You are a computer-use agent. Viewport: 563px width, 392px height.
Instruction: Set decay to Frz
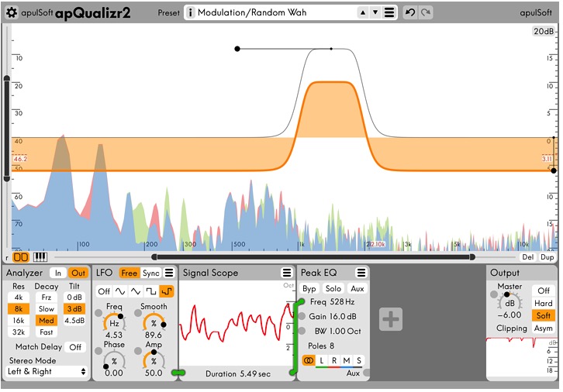pos(47,297)
